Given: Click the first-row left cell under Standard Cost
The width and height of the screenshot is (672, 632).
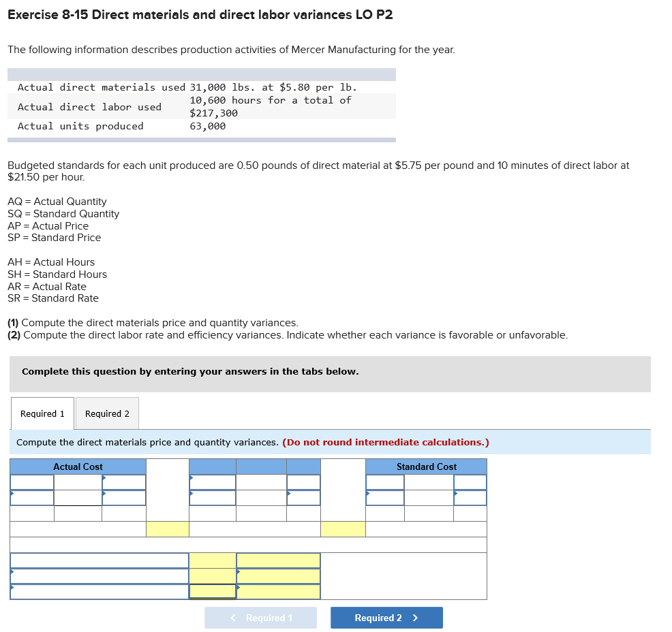Looking at the screenshot, I should 385,482.
